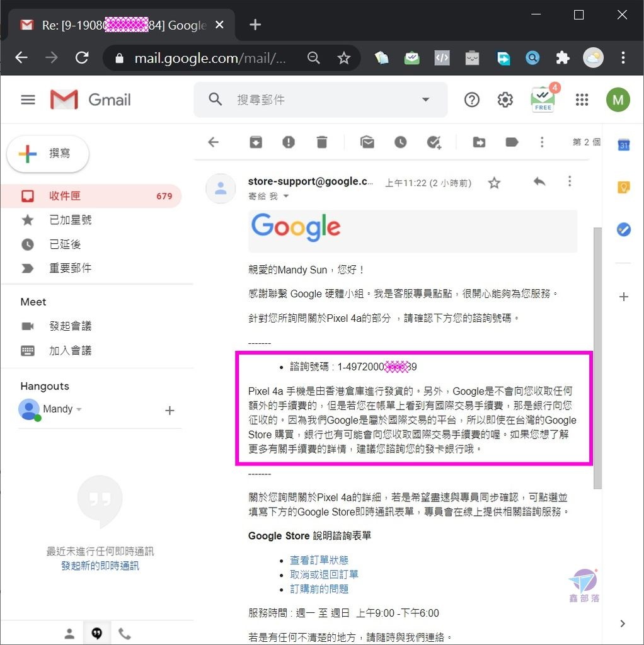Bookmark this page with star

pyautogui.click(x=343, y=57)
